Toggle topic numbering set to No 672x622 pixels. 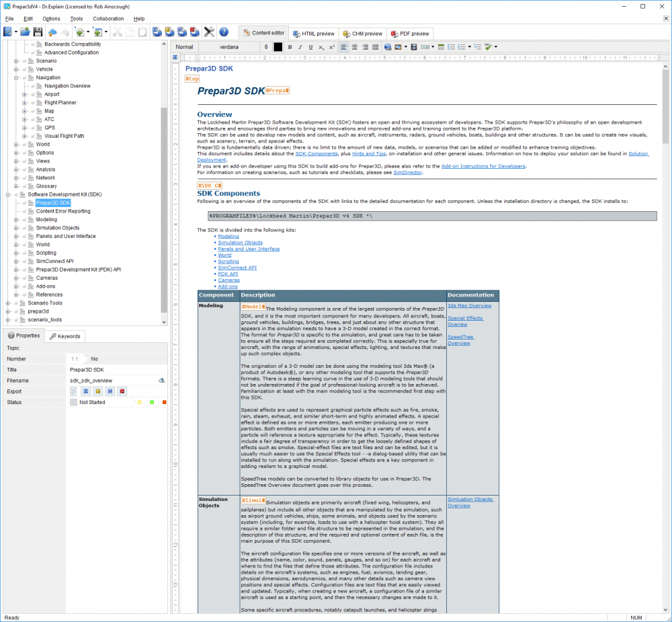click(94, 359)
